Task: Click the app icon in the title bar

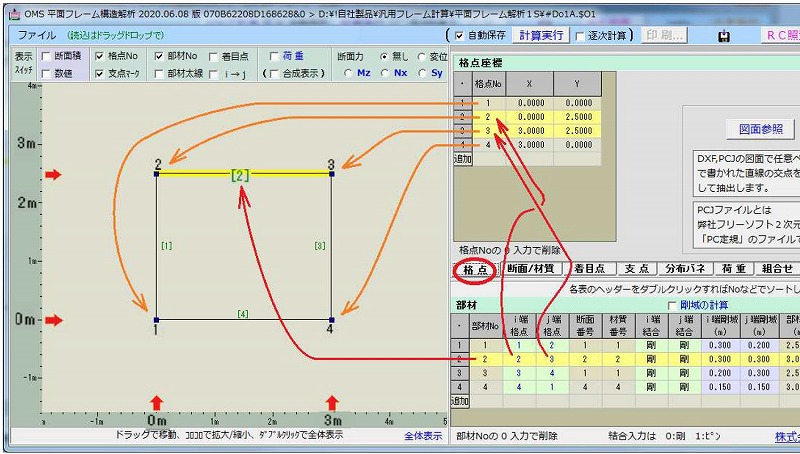Action: click(15, 14)
